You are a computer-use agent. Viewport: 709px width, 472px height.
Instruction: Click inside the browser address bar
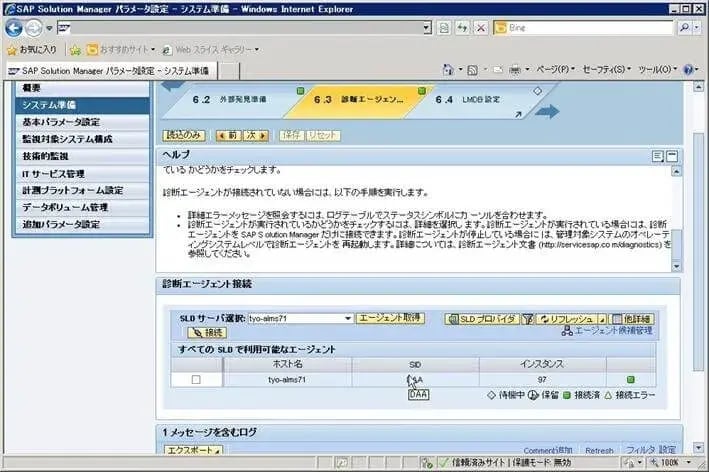point(244,28)
